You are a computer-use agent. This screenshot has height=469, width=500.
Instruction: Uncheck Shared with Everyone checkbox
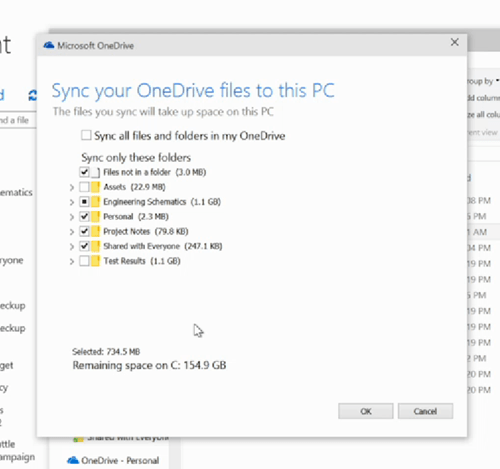[84, 246]
